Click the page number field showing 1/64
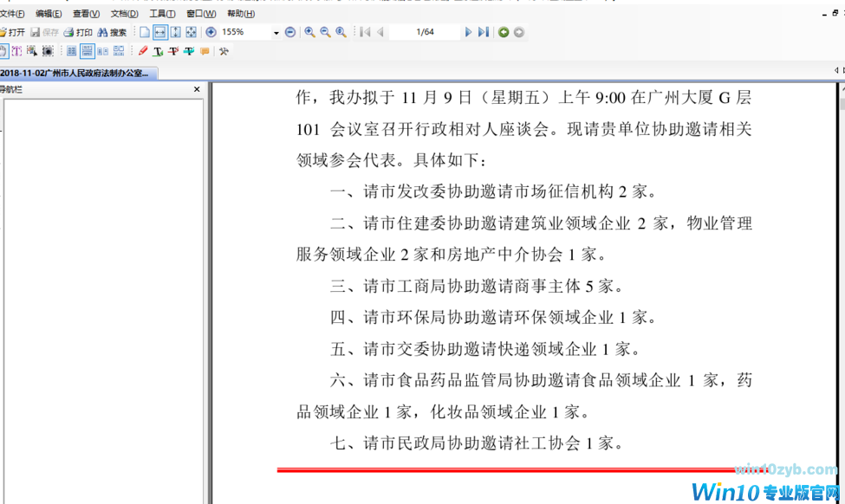The image size is (845, 504). 425,32
